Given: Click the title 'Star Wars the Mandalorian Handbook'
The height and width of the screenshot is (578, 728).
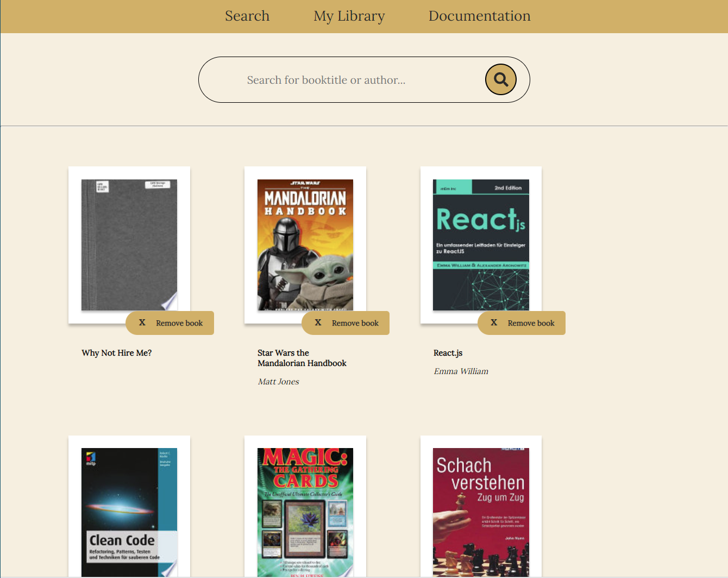Looking at the screenshot, I should tap(302, 358).
